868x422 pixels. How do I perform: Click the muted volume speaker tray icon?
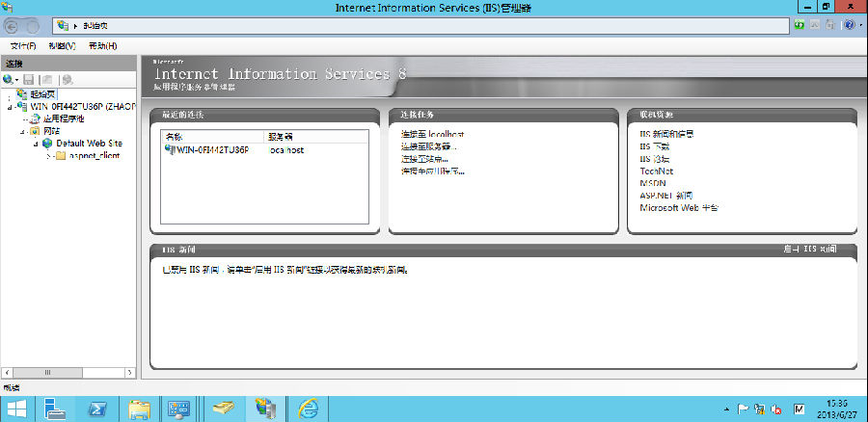pyautogui.click(x=776, y=409)
